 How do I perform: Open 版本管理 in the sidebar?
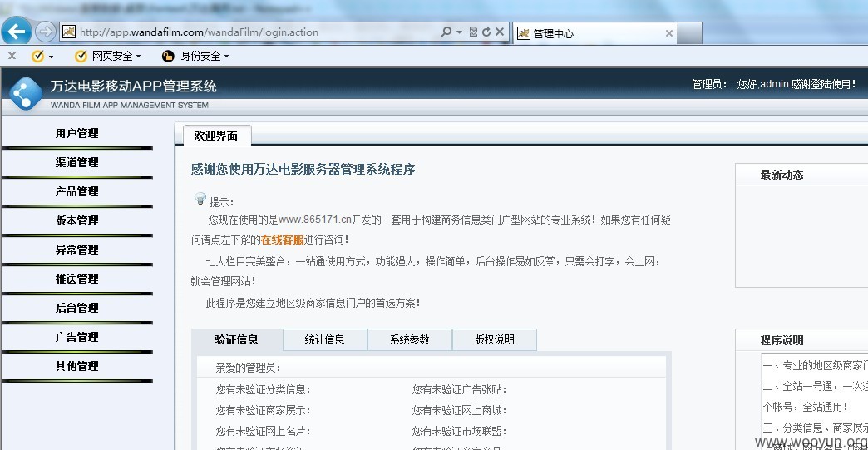77,221
